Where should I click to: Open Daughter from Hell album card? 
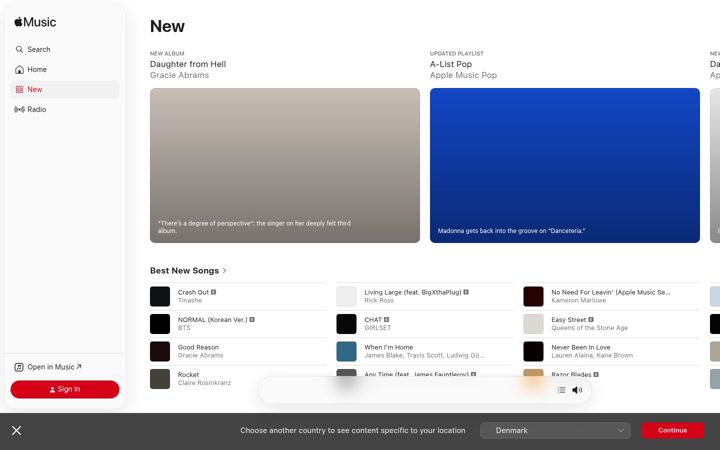[x=285, y=165]
